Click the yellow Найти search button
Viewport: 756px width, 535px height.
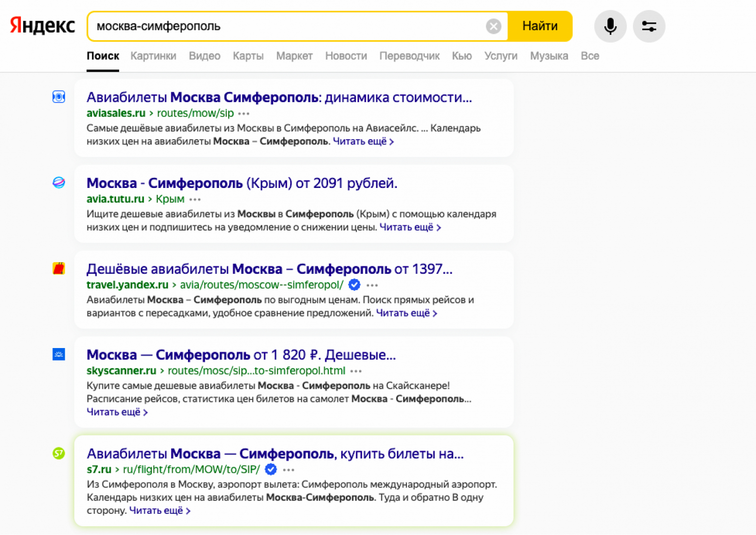pyautogui.click(x=540, y=26)
